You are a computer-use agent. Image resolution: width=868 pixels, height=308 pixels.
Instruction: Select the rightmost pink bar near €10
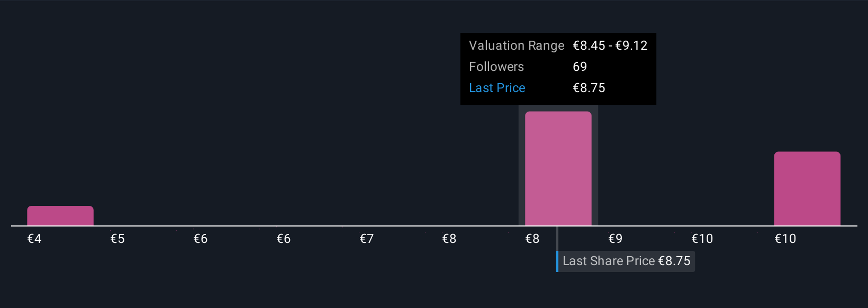coord(807,189)
